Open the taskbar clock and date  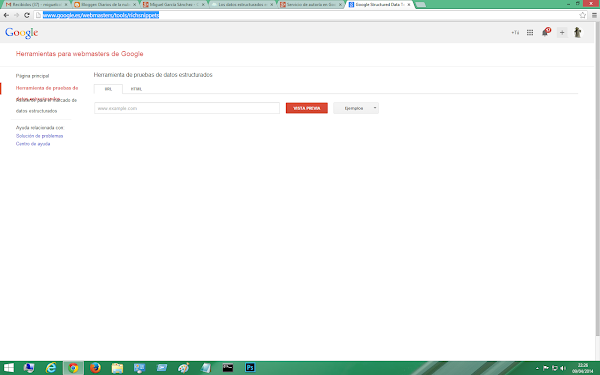click(x=583, y=368)
